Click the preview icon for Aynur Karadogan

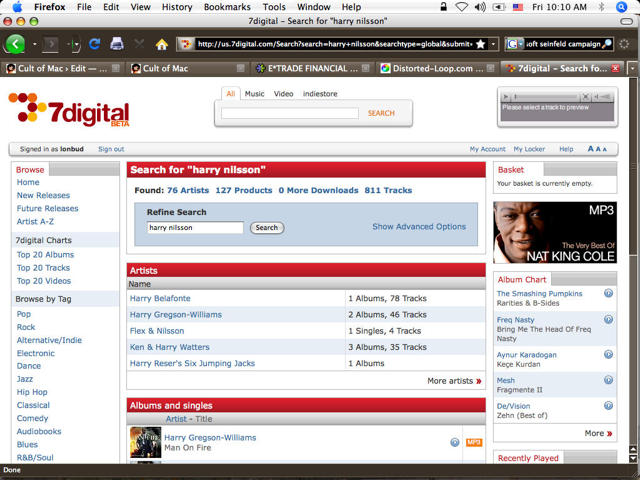click(x=608, y=354)
